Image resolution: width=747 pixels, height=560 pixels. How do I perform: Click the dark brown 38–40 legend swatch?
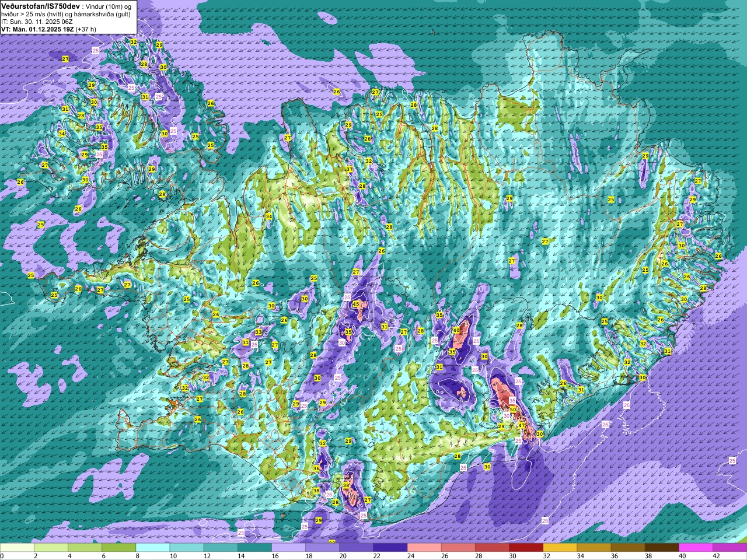point(662,548)
